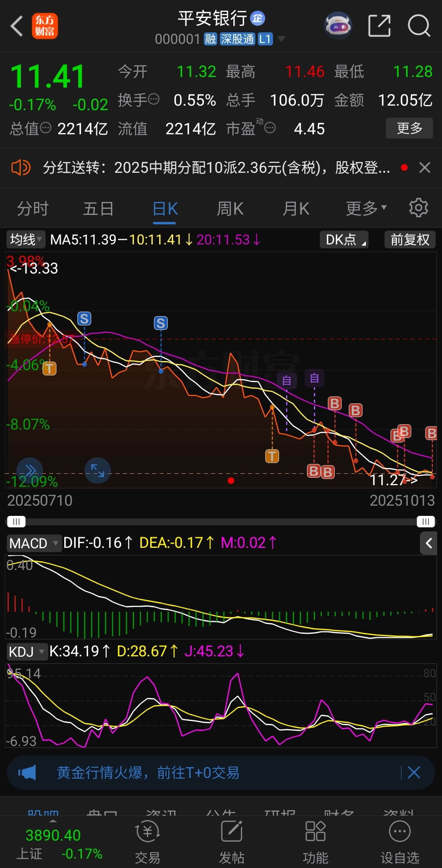Switch to the 月K tab
Viewport: 442px width, 868px height.
click(296, 208)
